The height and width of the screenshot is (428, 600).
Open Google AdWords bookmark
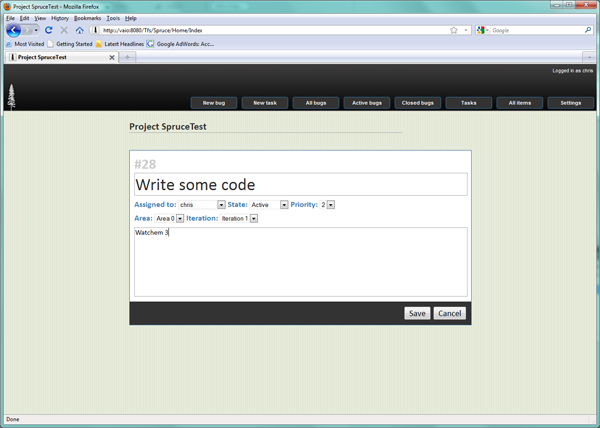(x=181, y=44)
